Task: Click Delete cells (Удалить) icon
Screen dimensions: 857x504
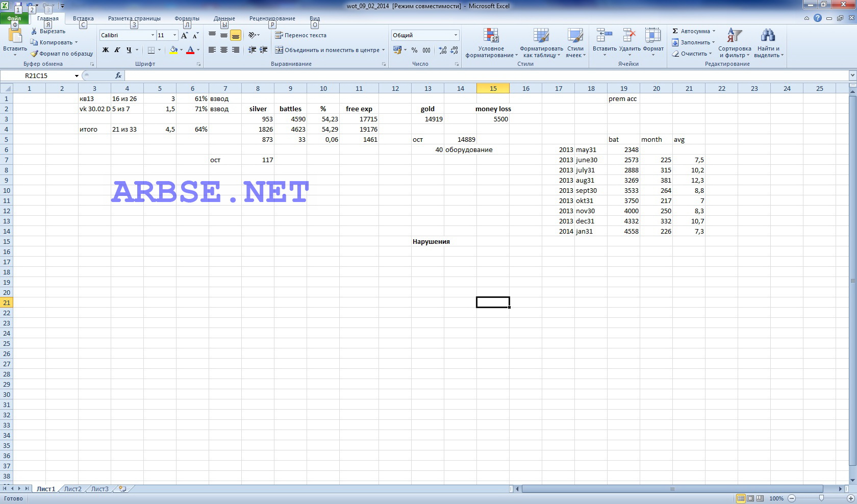Action: [629, 36]
